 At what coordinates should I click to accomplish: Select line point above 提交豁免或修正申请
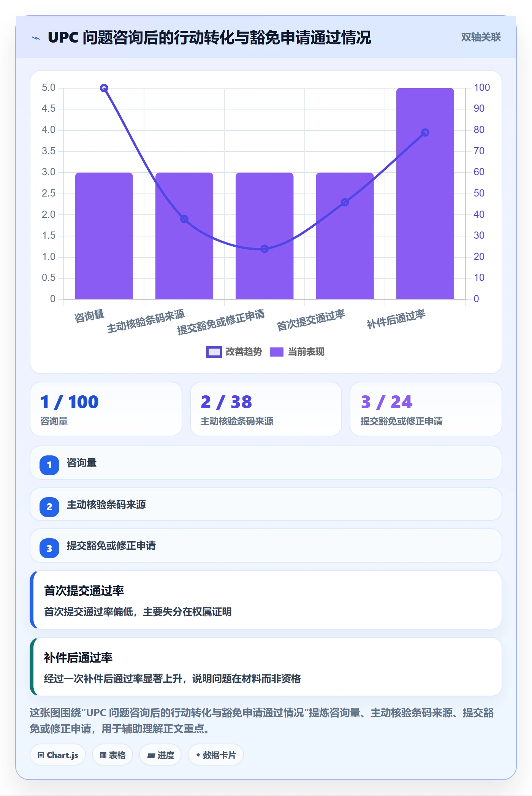pyautogui.click(x=264, y=249)
